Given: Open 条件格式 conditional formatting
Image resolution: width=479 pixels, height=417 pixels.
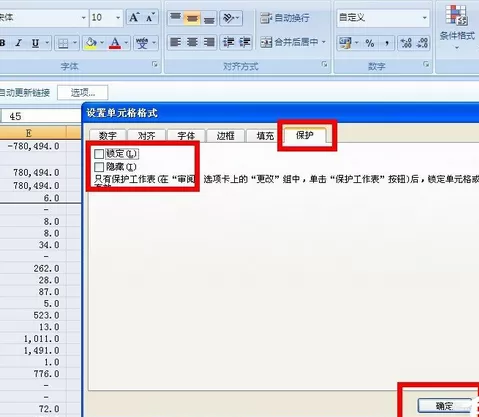Looking at the screenshot, I should coord(457,26).
